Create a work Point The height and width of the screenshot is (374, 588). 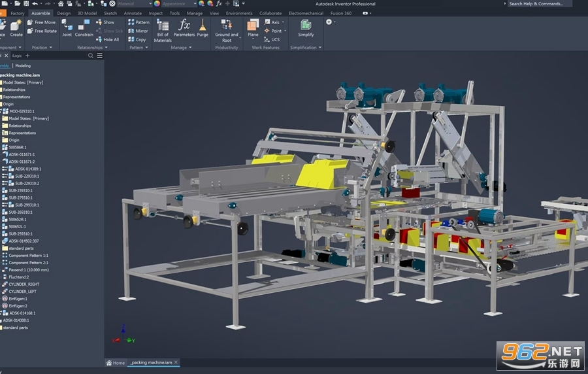click(x=273, y=31)
